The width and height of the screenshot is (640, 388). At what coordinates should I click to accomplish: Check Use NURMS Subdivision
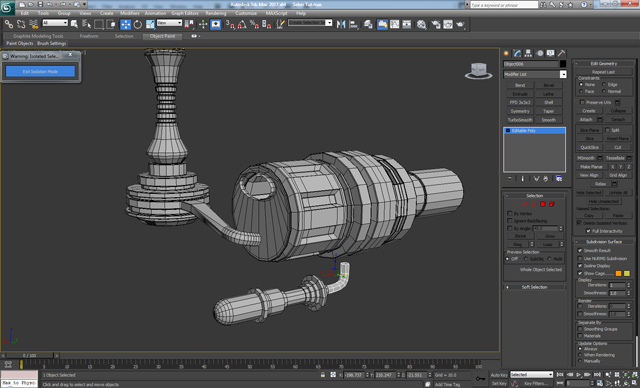(x=580, y=258)
